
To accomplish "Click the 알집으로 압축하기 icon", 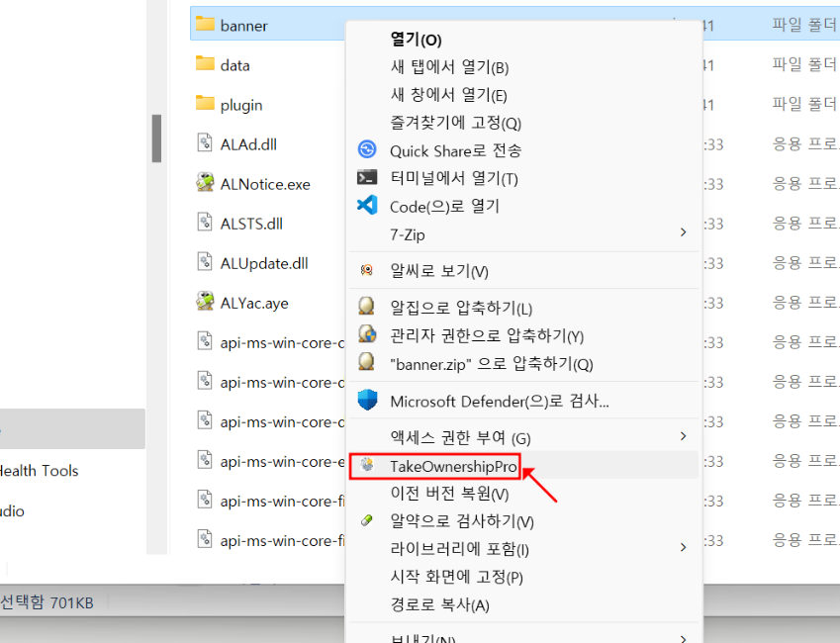I will tap(366, 306).
